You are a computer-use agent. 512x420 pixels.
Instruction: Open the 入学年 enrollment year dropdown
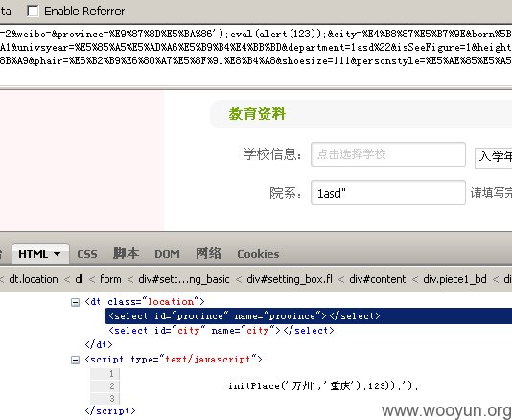[x=494, y=158]
